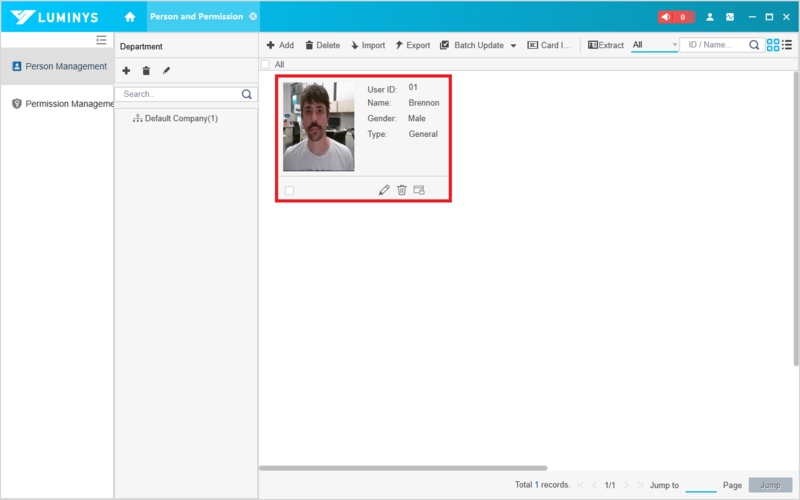800x500 pixels.
Task: Click Import in the toolbar
Action: [x=368, y=45]
